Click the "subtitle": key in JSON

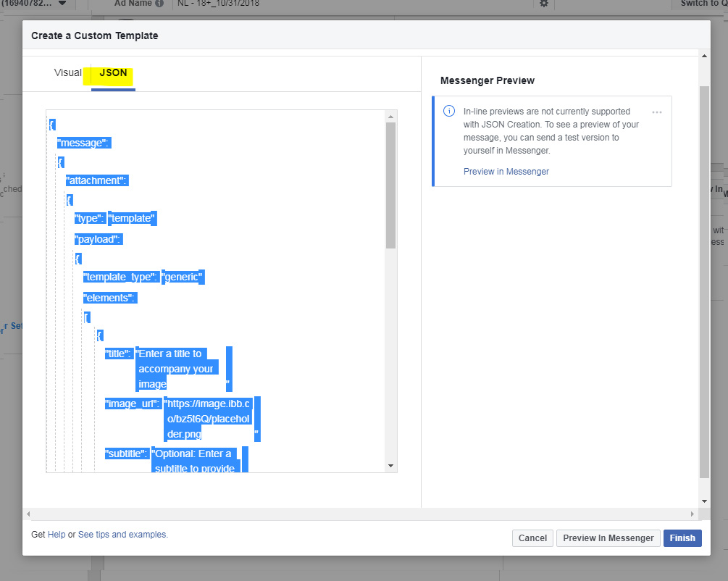point(126,453)
